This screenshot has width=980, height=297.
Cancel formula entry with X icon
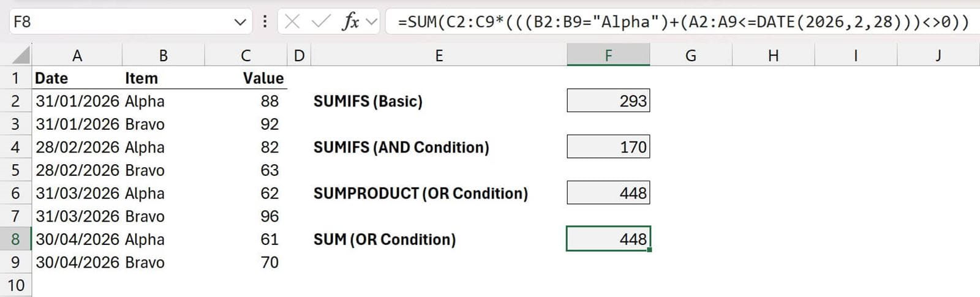(292, 23)
